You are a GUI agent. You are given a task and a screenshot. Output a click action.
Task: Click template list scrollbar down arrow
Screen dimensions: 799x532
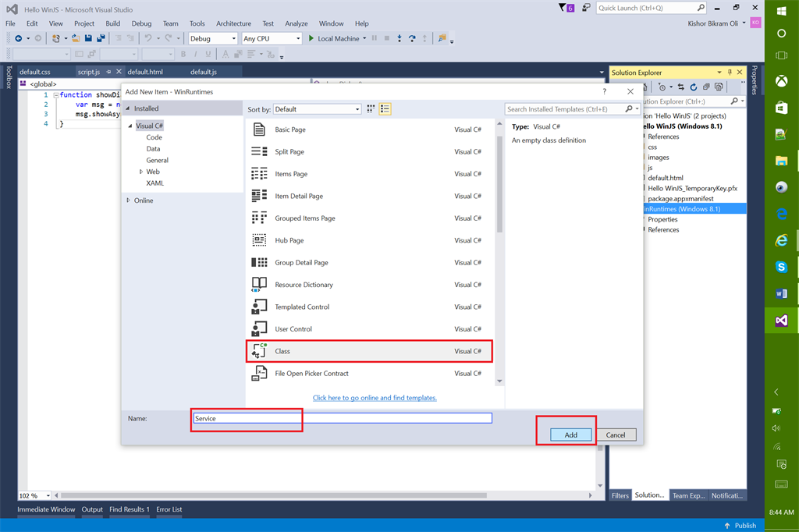(499, 381)
